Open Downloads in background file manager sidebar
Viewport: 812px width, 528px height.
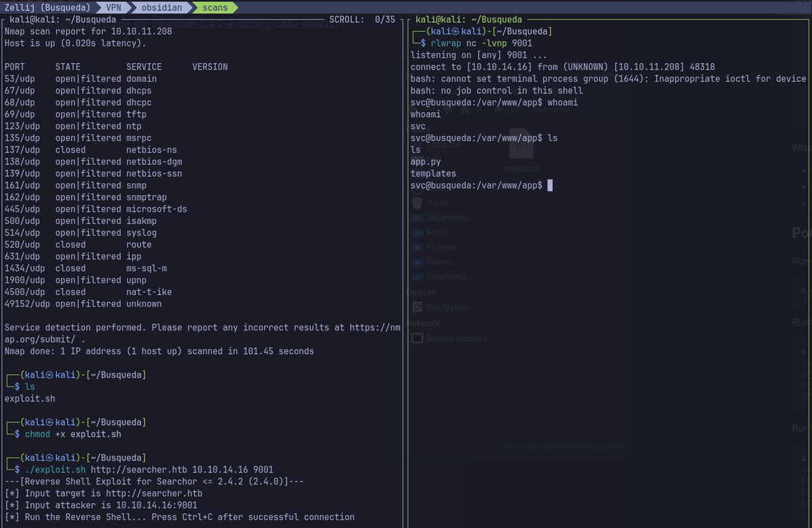(446, 277)
